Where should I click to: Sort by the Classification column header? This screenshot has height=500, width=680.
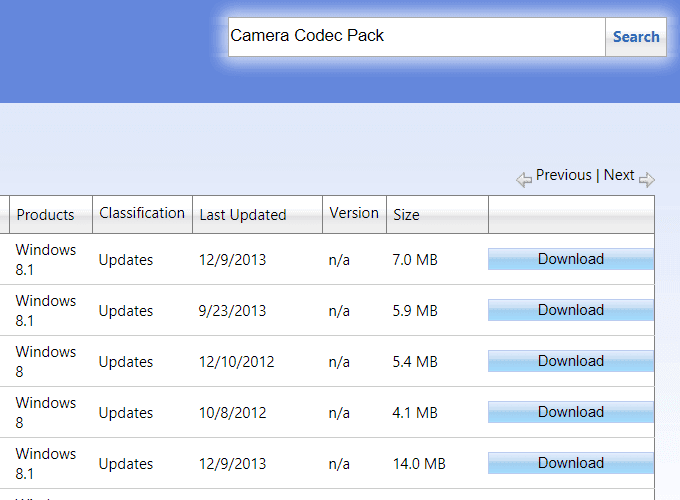coord(142,213)
